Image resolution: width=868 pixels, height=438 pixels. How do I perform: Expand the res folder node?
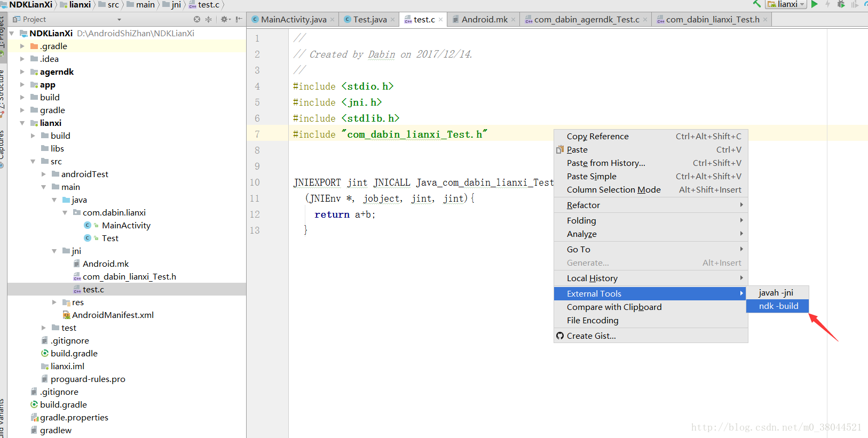point(54,302)
